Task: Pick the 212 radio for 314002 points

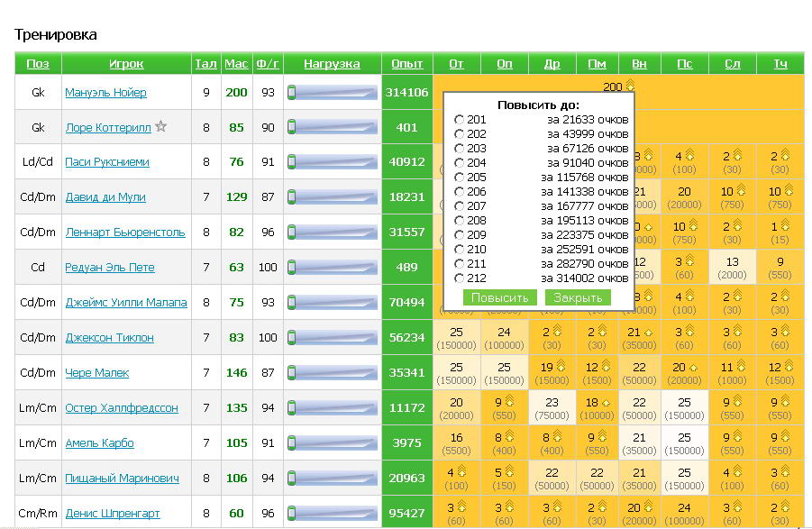Action: (x=460, y=278)
